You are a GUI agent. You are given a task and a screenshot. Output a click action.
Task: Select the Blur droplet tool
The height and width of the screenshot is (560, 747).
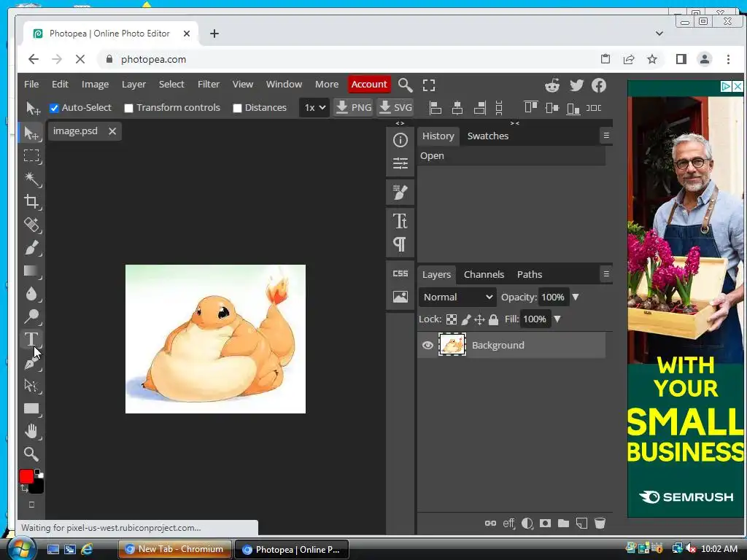[x=31, y=293]
